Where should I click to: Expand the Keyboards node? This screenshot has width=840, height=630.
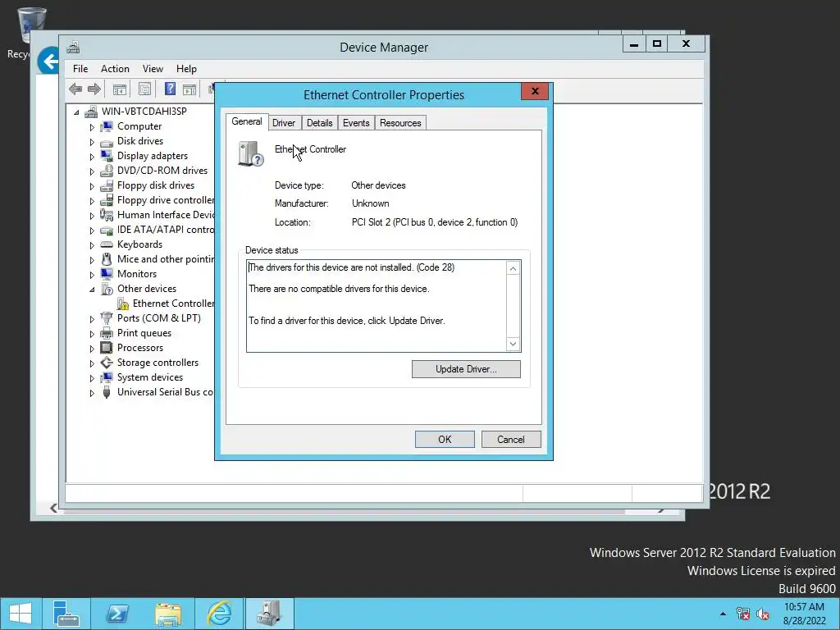[92, 245]
